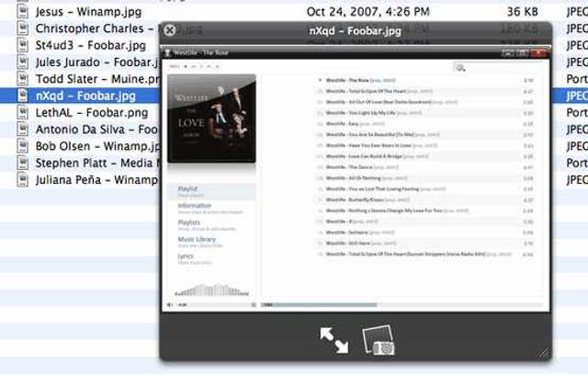Click file icon beside Jules Jurado row
Screen dimensions: 588x375
tap(23, 62)
